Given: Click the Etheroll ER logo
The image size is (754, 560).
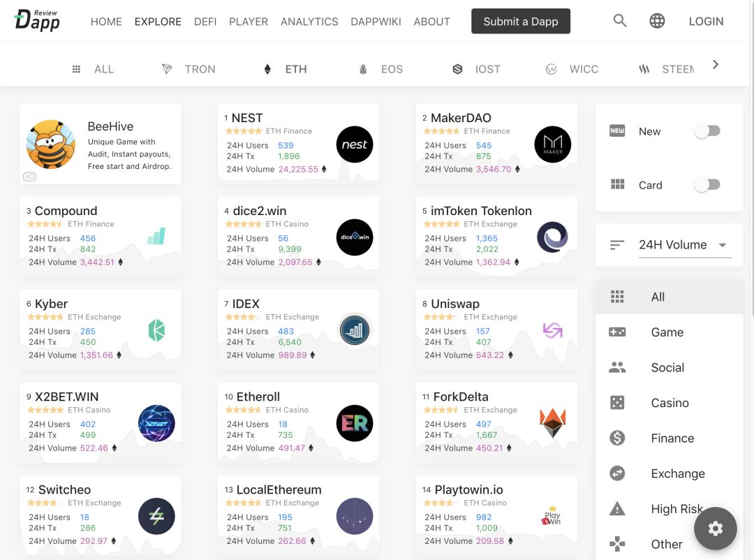Looking at the screenshot, I should pyautogui.click(x=355, y=423).
